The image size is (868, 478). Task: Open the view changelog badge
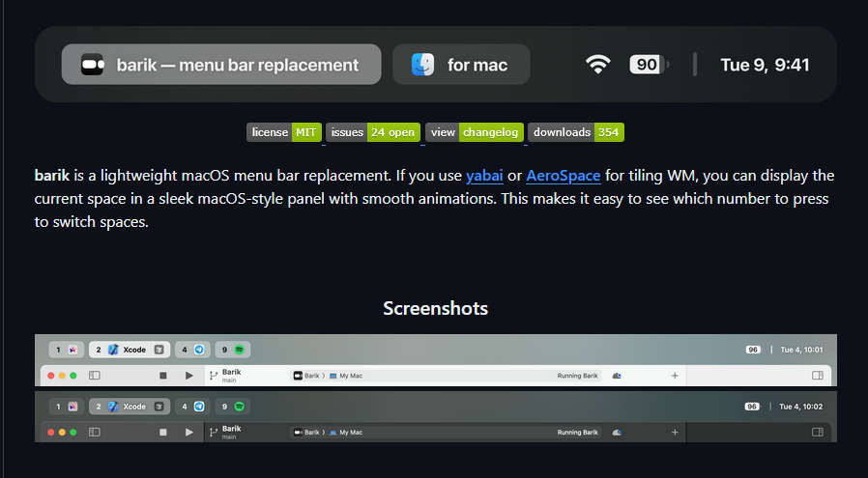(475, 132)
